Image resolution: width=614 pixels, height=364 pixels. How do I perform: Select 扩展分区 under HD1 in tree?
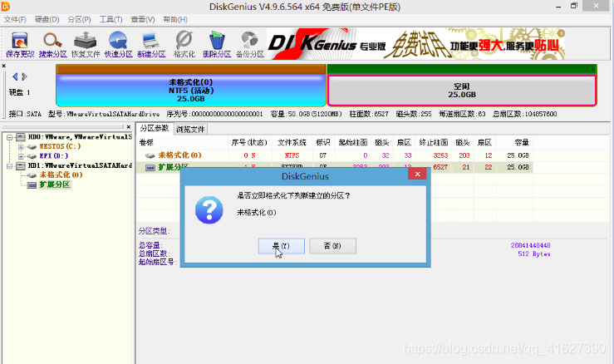tap(55, 184)
